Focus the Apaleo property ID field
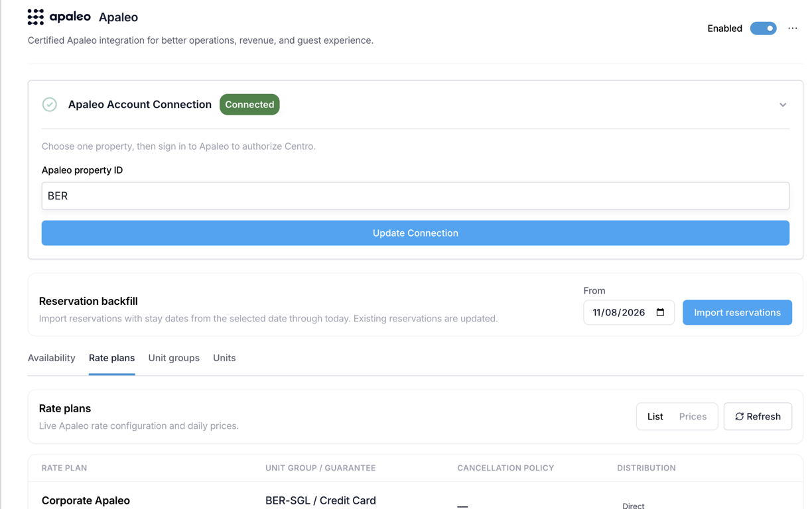 (415, 196)
